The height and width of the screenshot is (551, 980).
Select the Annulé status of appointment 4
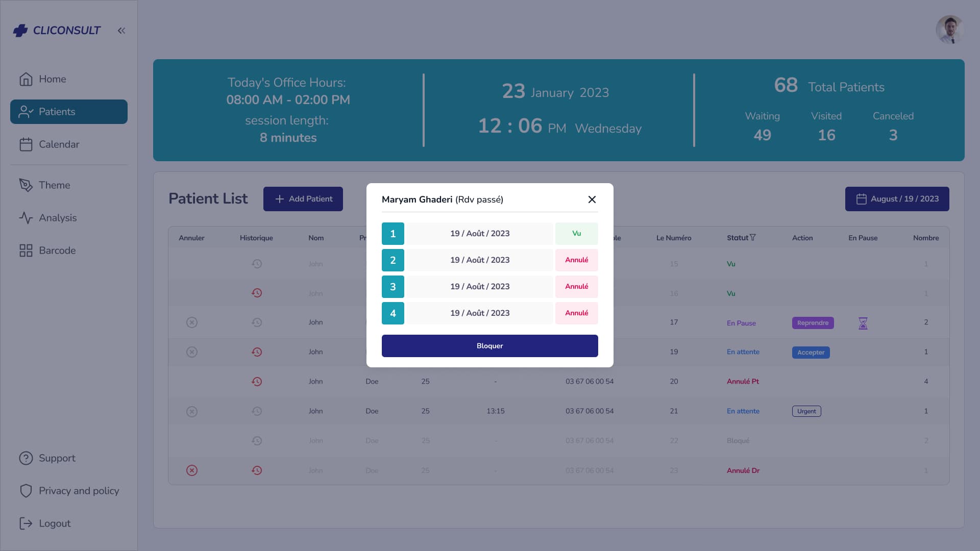[x=577, y=313]
